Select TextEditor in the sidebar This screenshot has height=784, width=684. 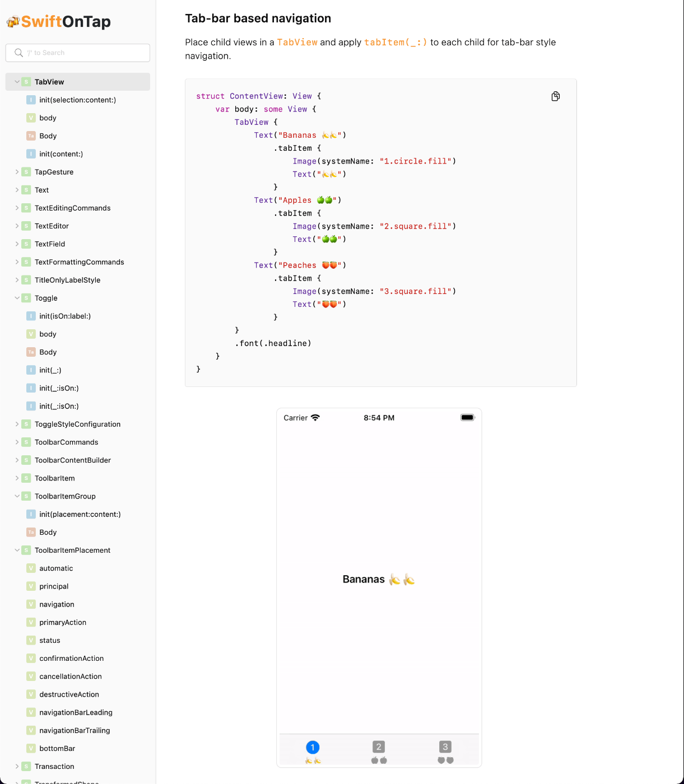coord(51,226)
